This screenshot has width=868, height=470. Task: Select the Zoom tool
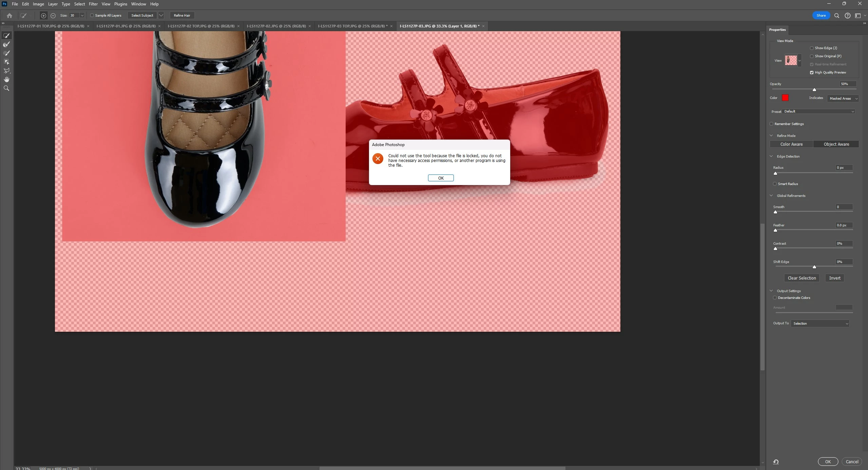6,88
